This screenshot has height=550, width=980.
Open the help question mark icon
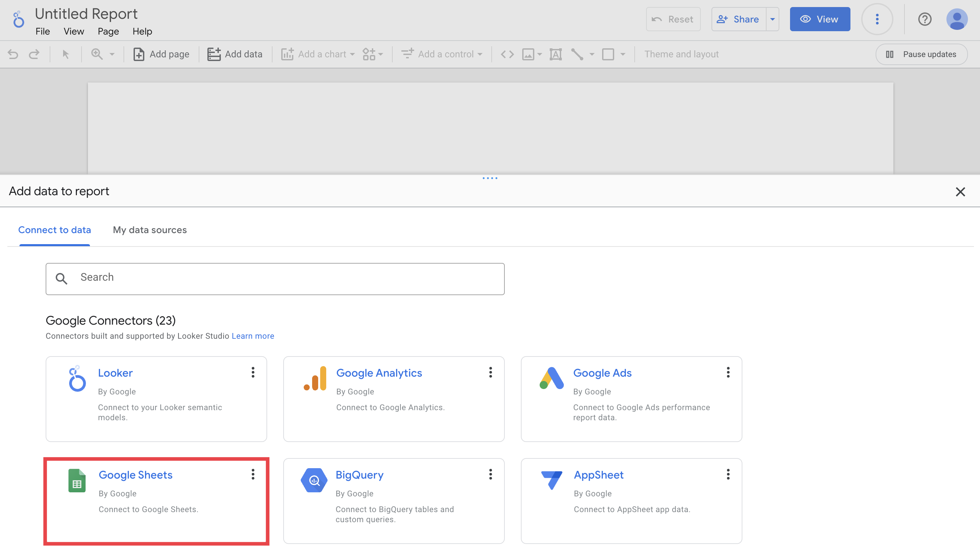tap(925, 19)
